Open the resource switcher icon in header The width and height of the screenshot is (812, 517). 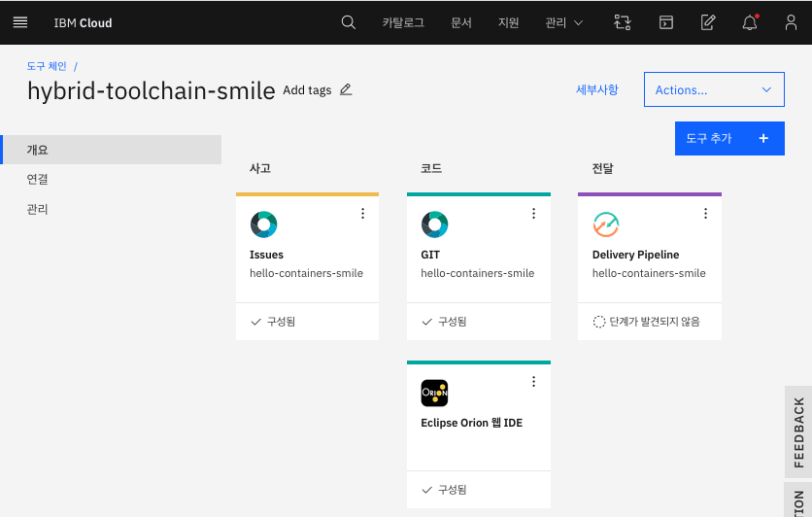tap(622, 22)
